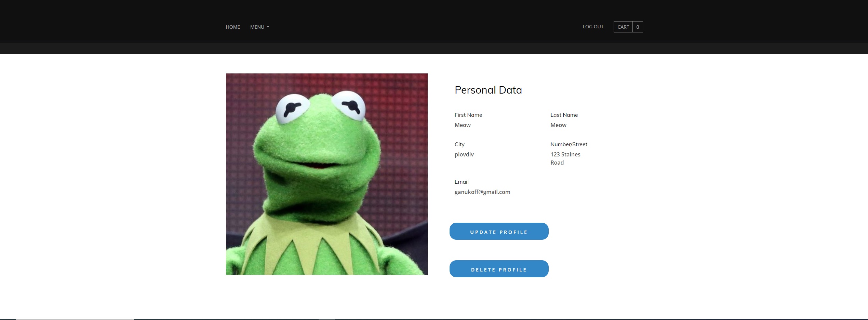The image size is (868, 320).
Task: Expand the MENU caret arrow
Action: point(268,27)
